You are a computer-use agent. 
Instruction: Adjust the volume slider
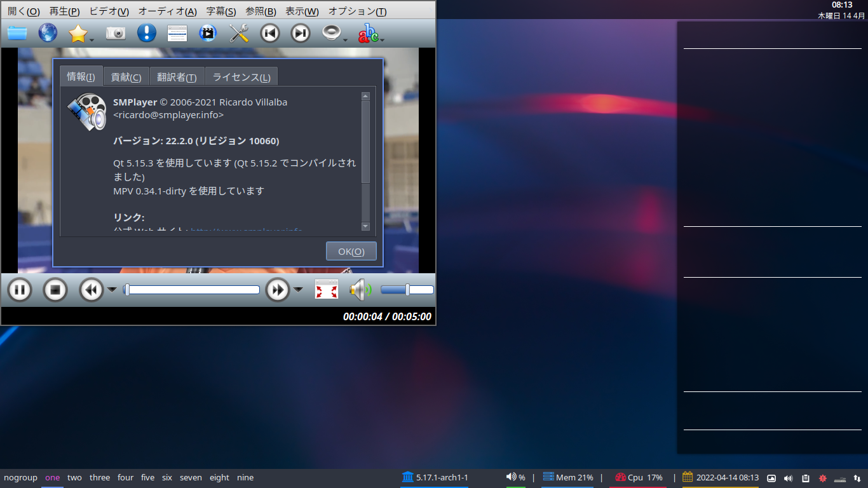(x=407, y=290)
